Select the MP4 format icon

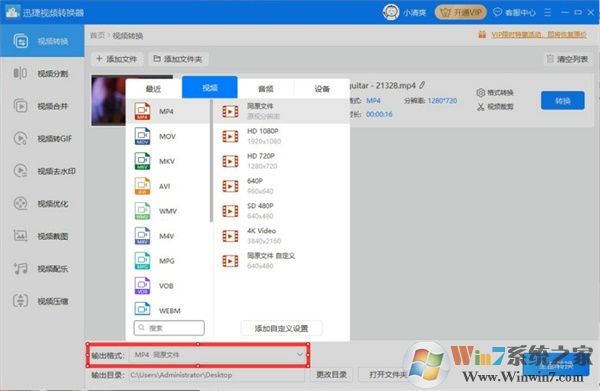pyautogui.click(x=142, y=111)
